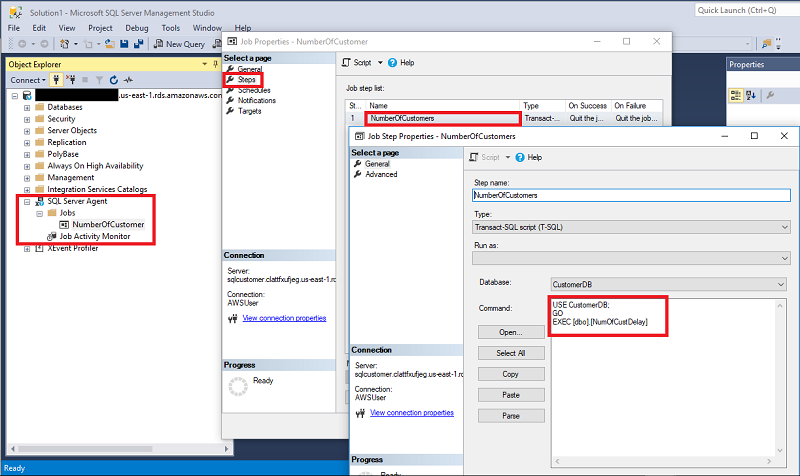Click the Open File folder icon

tap(110, 44)
